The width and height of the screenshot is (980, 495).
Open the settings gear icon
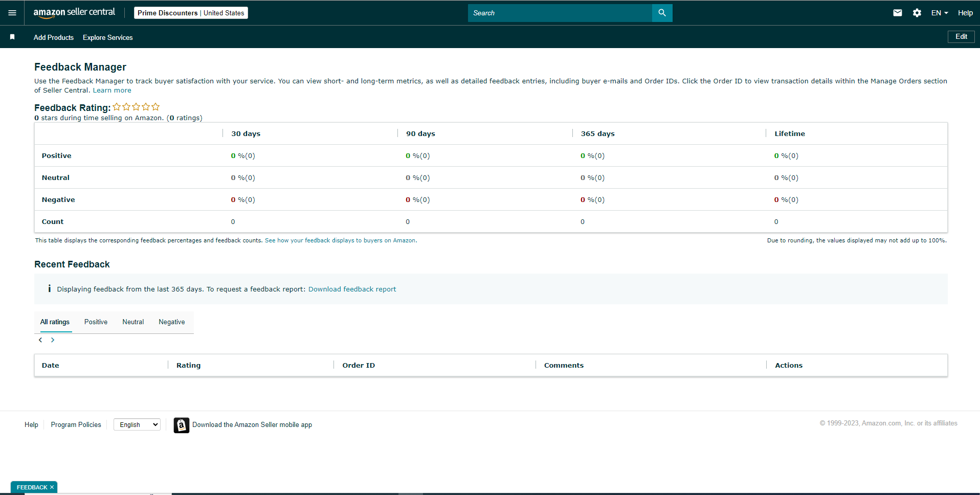coord(917,13)
